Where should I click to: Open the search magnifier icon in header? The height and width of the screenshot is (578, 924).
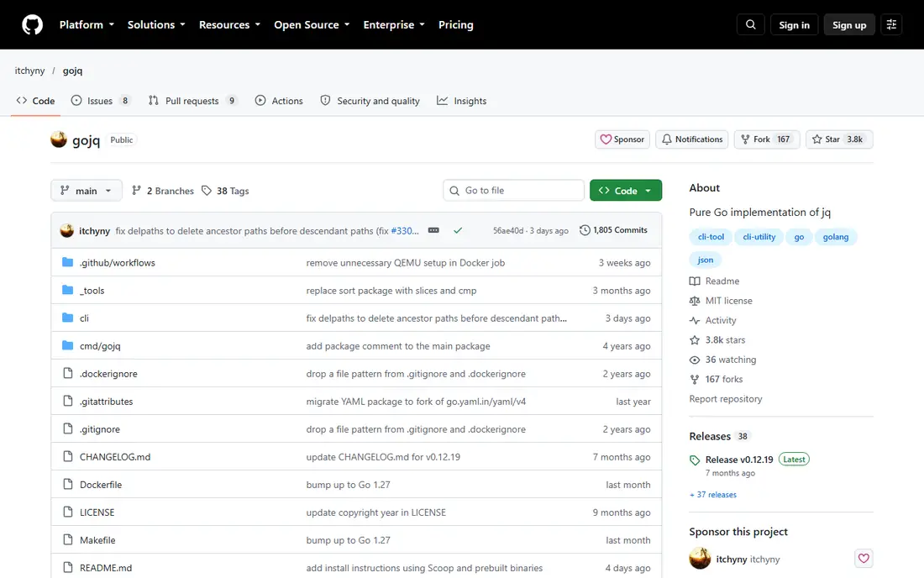pyautogui.click(x=750, y=24)
